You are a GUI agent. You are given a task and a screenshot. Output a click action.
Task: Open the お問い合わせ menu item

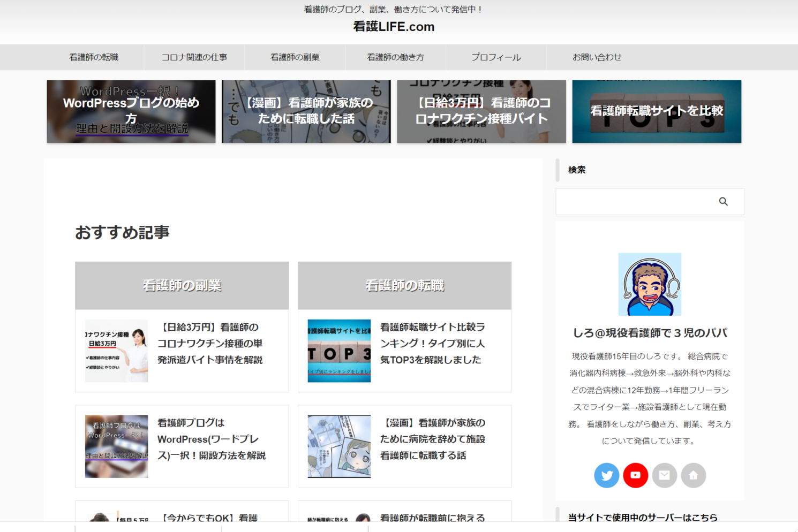(597, 57)
